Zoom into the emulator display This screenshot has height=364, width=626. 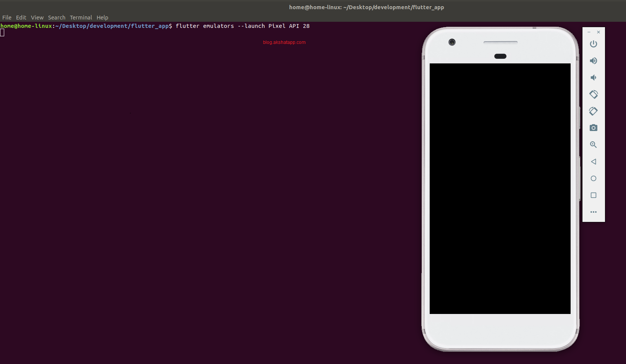(593, 144)
